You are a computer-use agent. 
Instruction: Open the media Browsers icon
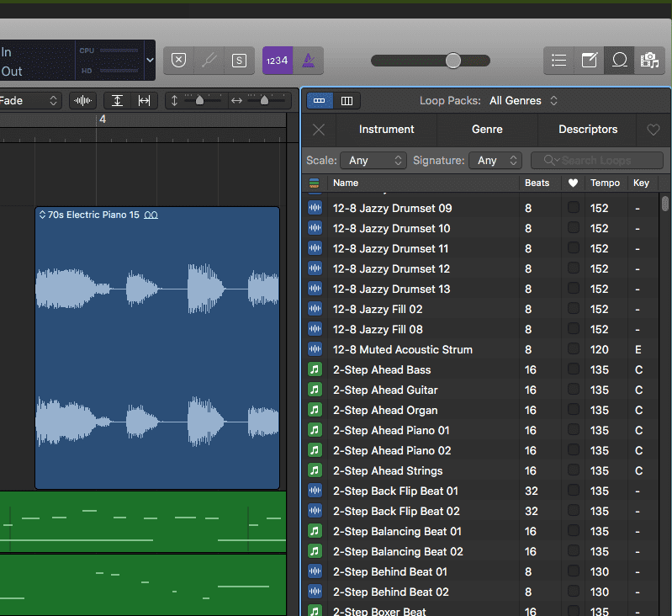[650, 61]
